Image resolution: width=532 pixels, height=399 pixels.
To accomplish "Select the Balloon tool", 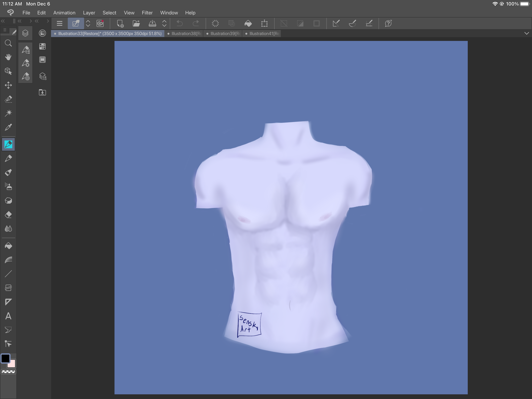I will [8, 330].
